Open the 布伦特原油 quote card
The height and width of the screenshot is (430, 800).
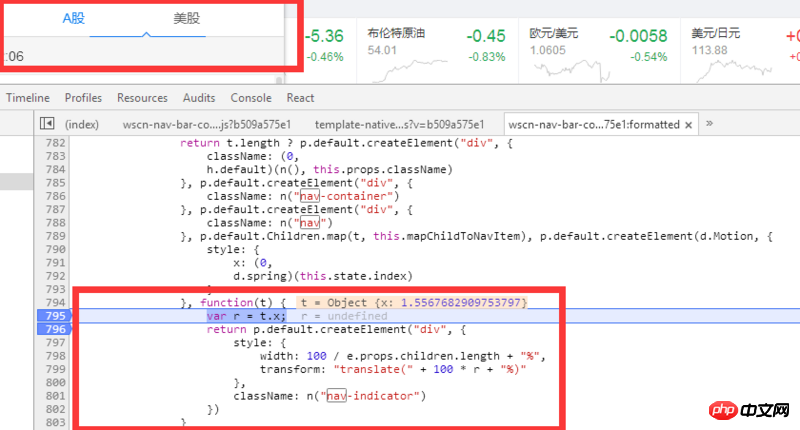(x=437, y=51)
